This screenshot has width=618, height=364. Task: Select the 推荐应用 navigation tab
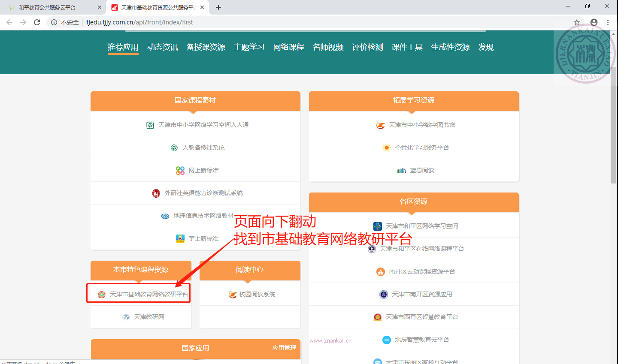point(123,47)
